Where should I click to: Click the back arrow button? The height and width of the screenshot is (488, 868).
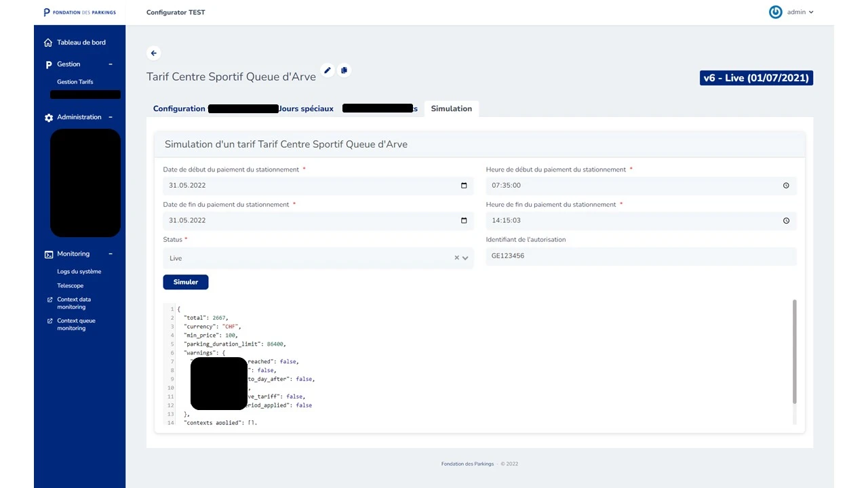click(x=154, y=53)
